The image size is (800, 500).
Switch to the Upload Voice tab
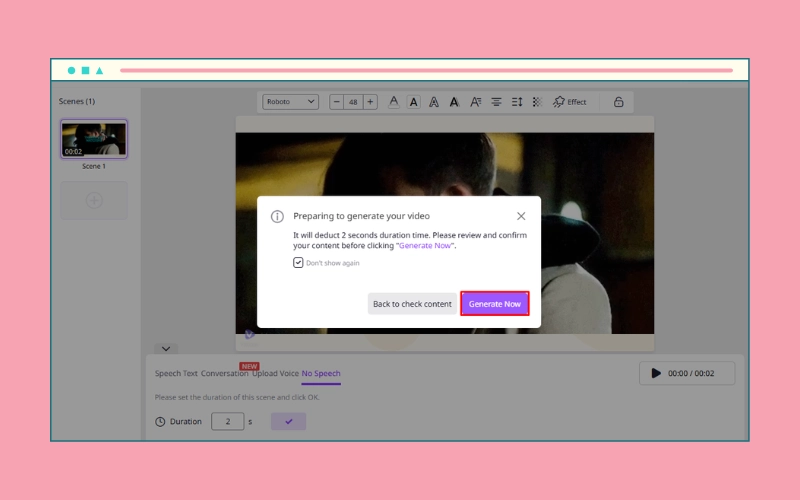pyautogui.click(x=275, y=374)
